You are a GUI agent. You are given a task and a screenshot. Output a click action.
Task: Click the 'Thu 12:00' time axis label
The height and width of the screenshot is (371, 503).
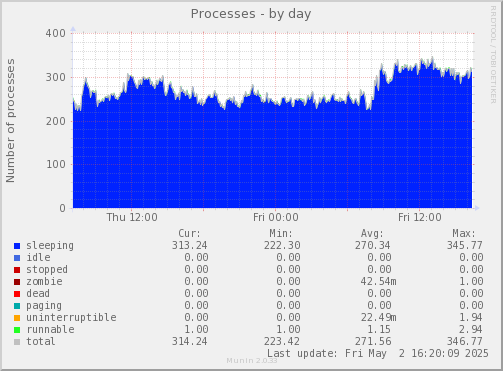[132, 217]
